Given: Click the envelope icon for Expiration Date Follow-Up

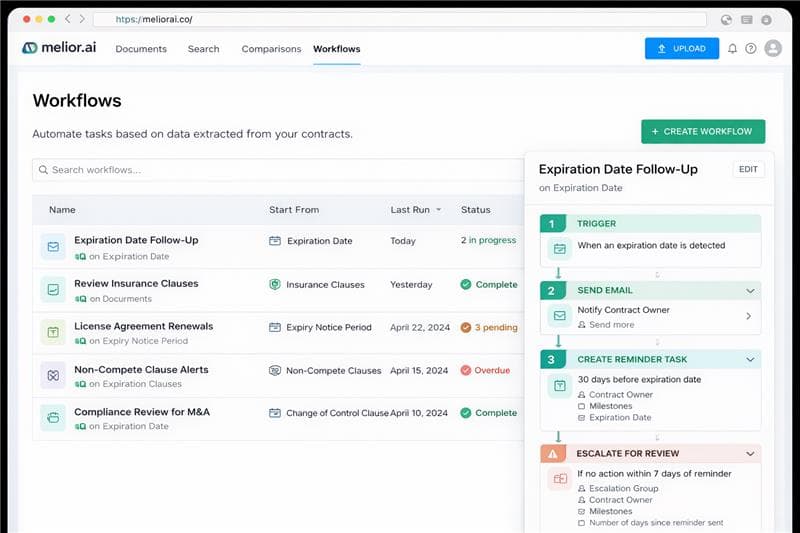Looking at the screenshot, I should pyautogui.click(x=53, y=246).
